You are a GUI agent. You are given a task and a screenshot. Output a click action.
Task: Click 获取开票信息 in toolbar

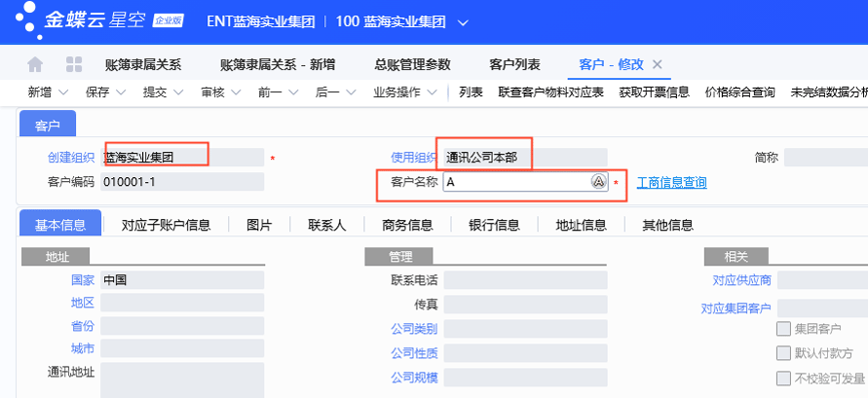(655, 92)
